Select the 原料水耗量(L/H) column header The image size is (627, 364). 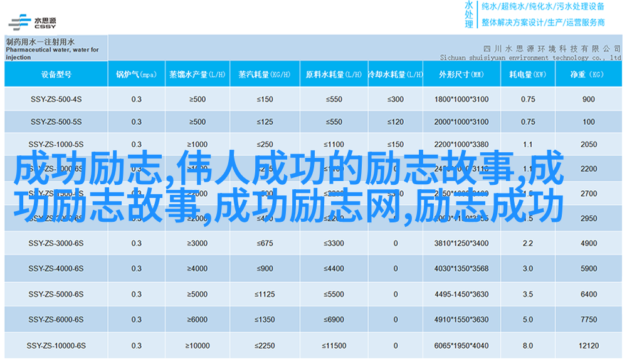point(334,75)
